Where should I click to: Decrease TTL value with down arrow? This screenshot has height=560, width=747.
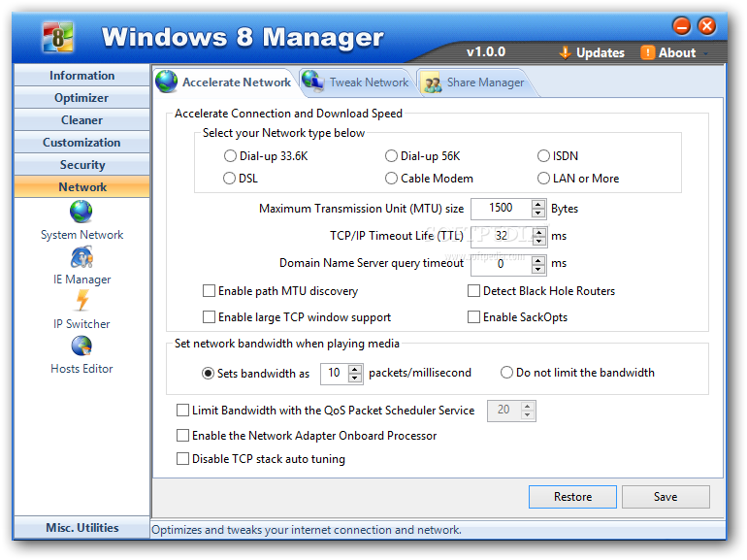[x=538, y=241]
